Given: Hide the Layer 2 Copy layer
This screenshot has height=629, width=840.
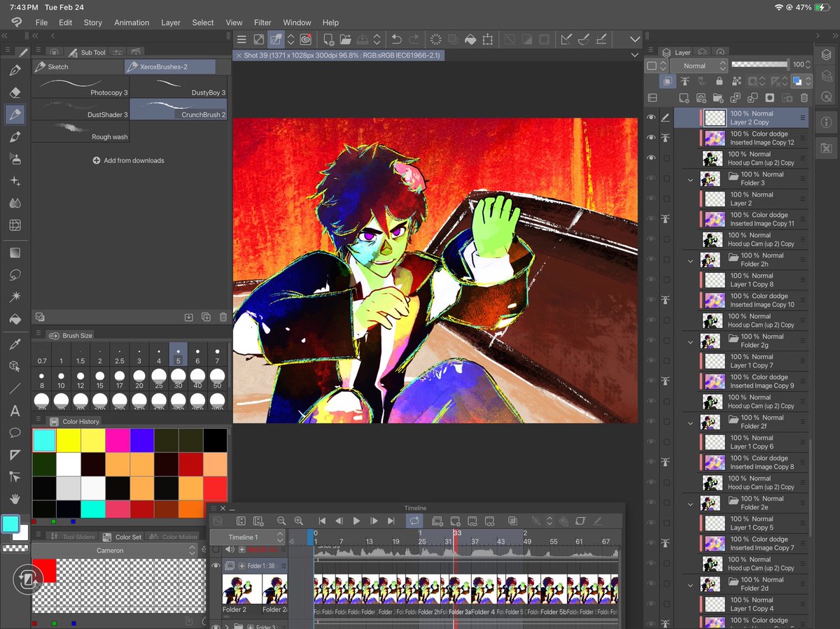Looking at the screenshot, I should 652,118.
